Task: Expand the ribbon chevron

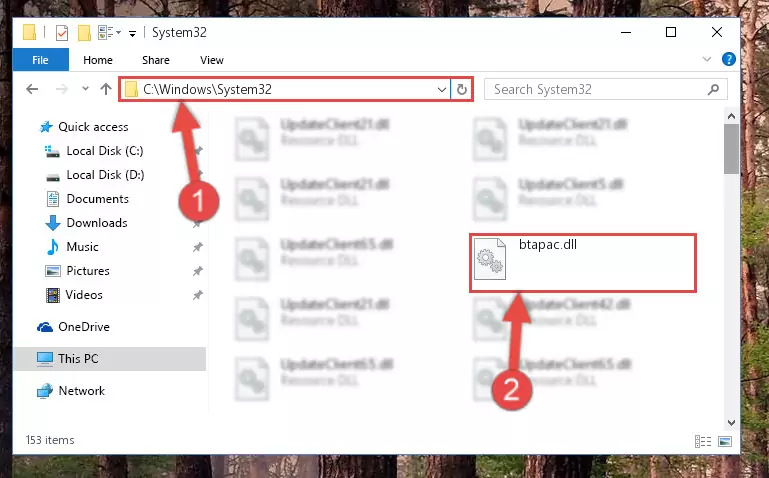Action: coord(707,59)
